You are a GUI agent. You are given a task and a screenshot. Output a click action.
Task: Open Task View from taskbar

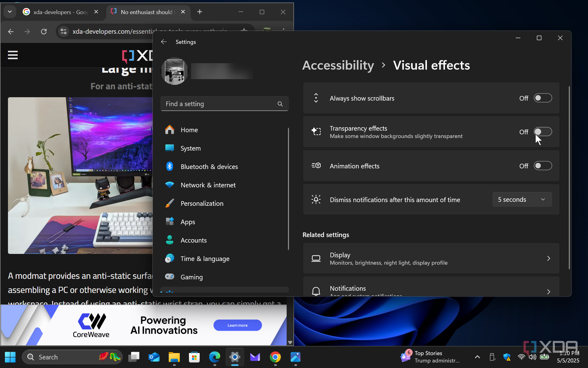[134, 357]
